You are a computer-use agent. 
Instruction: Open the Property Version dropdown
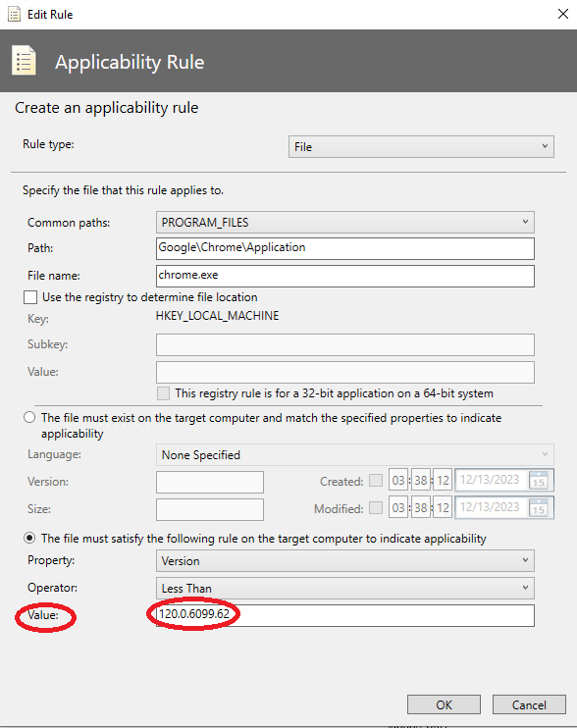344,561
